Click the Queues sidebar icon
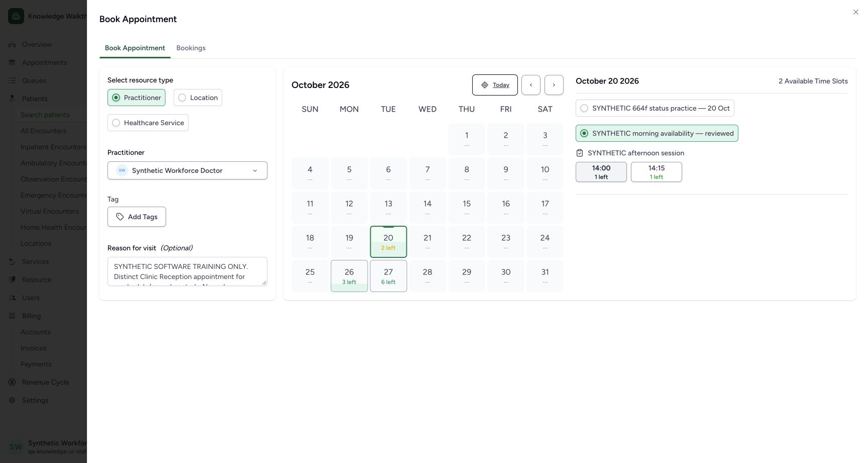 point(12,80)
